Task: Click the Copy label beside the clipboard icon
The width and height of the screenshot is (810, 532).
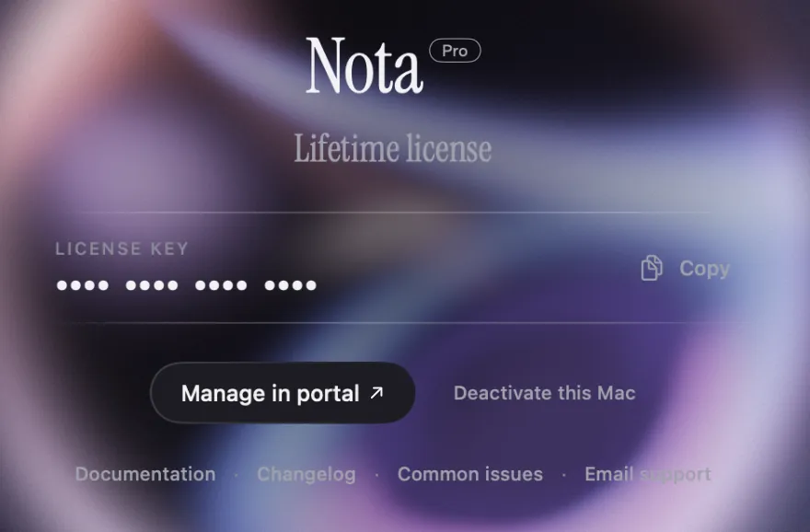Action: [x=705, y=269]
